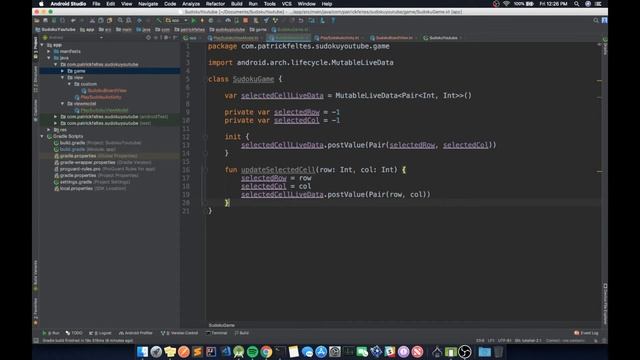
Task: Collapse the java folder arrow
Action: [49, 58]
